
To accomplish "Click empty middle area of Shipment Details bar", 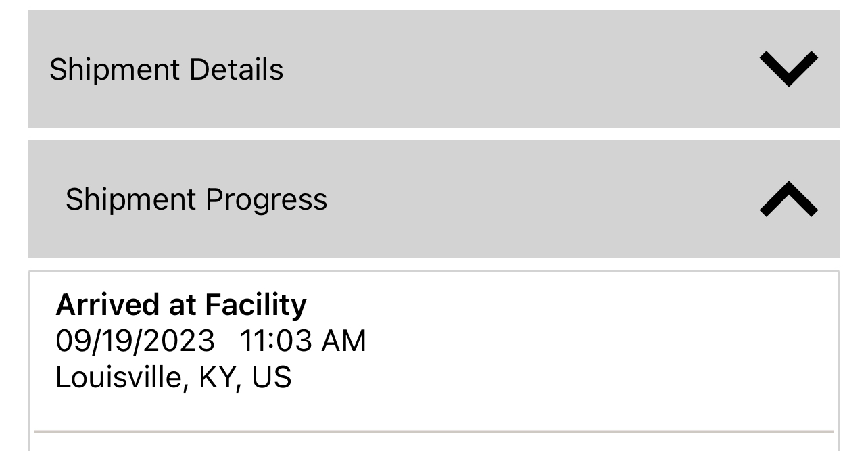I will [514, 70].
